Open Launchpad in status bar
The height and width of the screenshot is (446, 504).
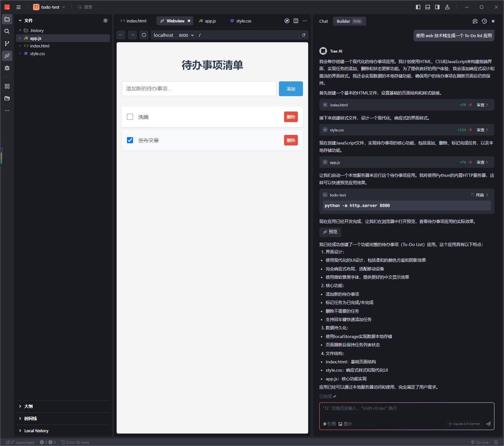coord(20,442)
